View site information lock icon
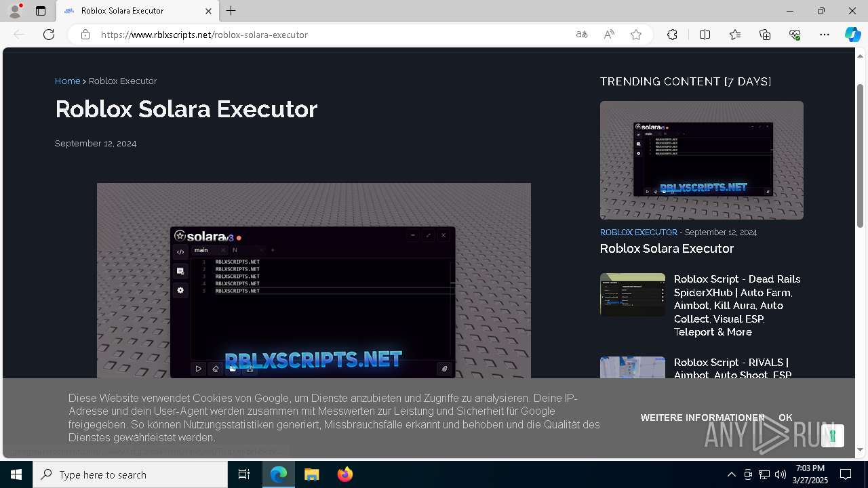868x488 pixels. tap(85, 35)
